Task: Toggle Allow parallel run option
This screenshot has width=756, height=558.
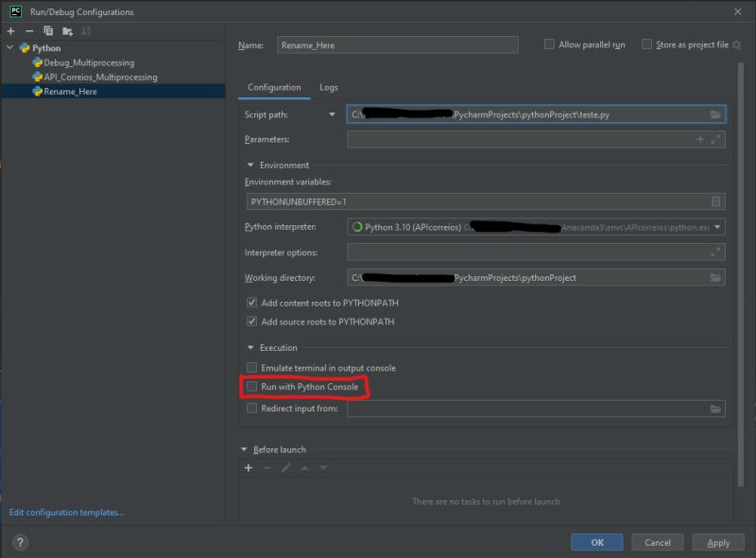Action: (x=549, y=44)
